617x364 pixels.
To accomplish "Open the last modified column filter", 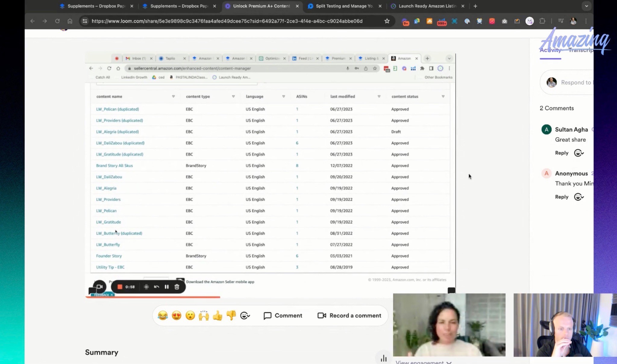I will 379,96.
